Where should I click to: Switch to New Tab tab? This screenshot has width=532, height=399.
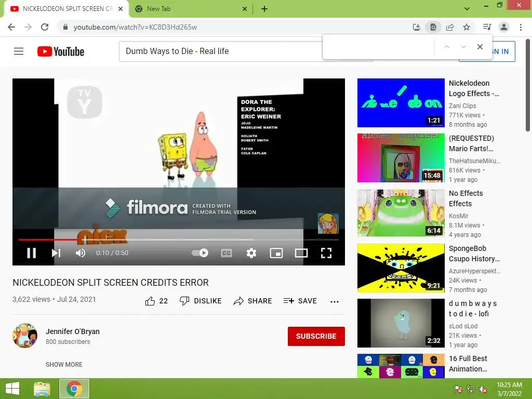[x=191, y=9]
